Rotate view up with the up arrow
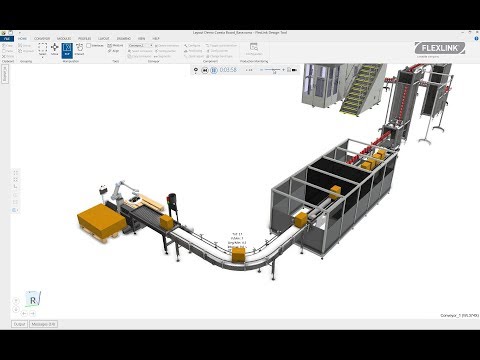The width and height of the screenshot is (480, 360). click(16, 301)
